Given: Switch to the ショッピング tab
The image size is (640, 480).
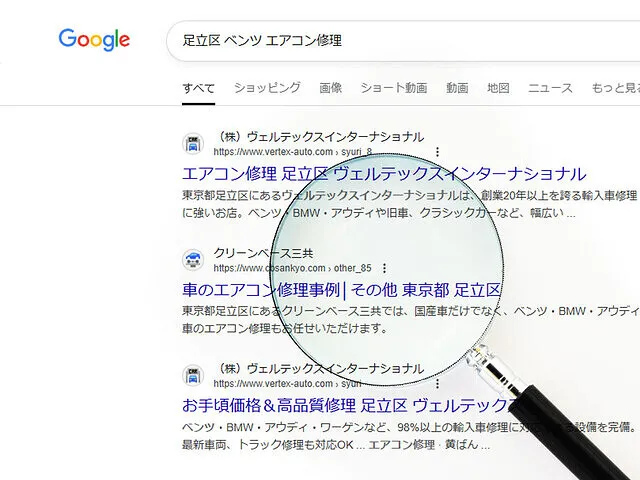Looking at the screenshot, I should coord(267,88).
